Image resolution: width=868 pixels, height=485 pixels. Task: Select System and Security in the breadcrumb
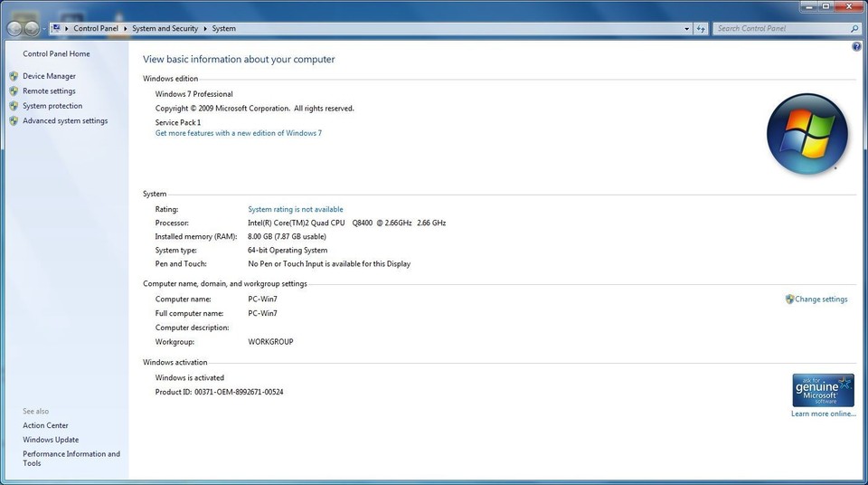pos(165,28)
